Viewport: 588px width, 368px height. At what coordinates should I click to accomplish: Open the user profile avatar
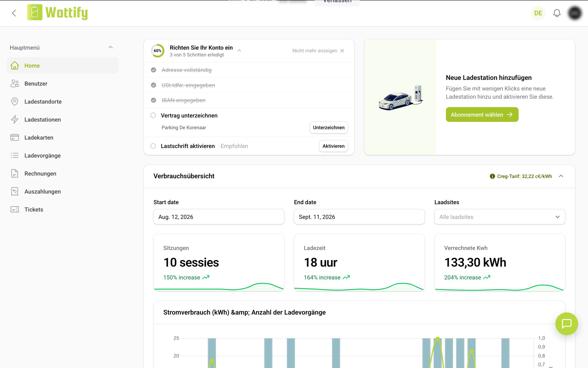pyautogui.click(x=575, y=13)
